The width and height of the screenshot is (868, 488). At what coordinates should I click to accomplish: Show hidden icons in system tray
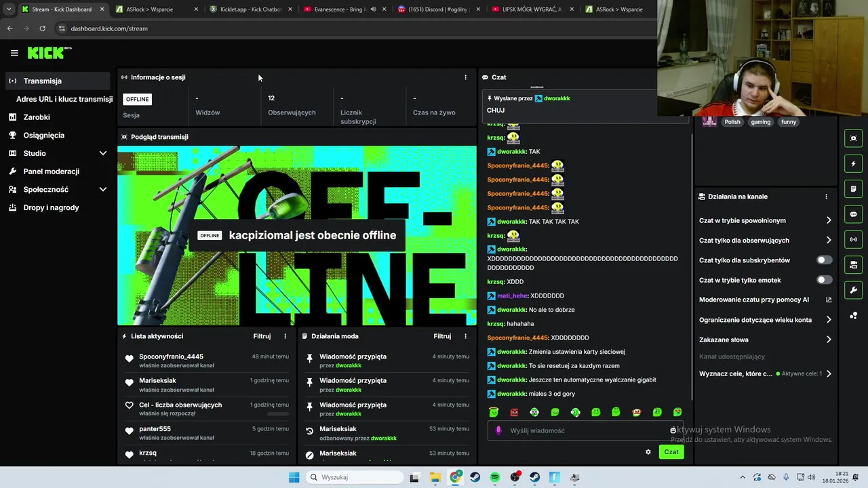[x=743, y=477]
